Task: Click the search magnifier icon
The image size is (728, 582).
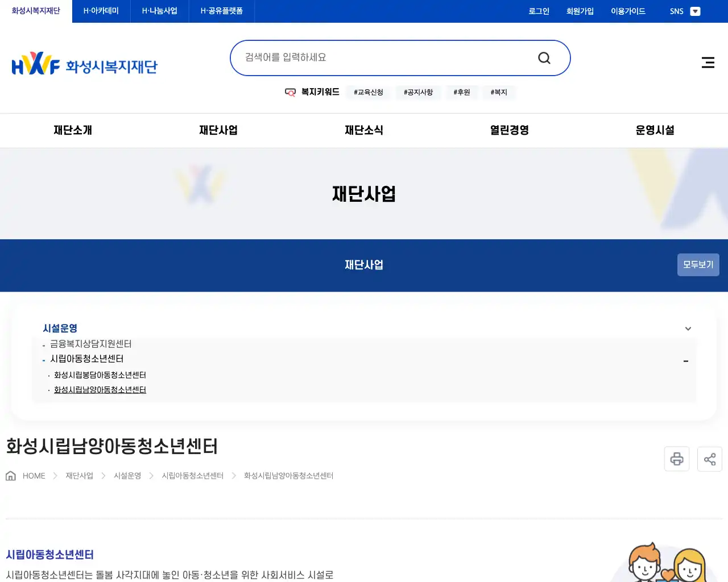Action: pyautogui.click(x=544, y=57)
